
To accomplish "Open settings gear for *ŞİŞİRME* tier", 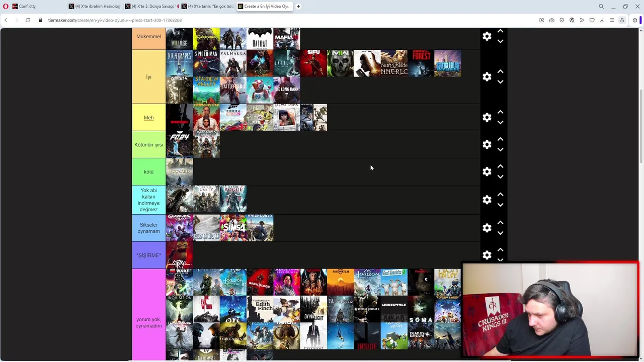I will [487, 255].
